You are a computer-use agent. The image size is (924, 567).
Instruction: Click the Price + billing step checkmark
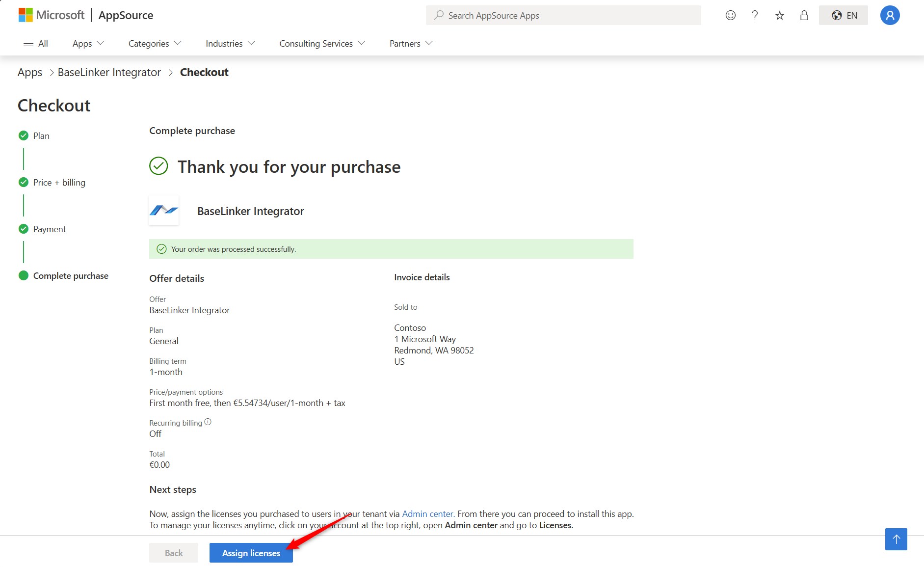point(23,182)
